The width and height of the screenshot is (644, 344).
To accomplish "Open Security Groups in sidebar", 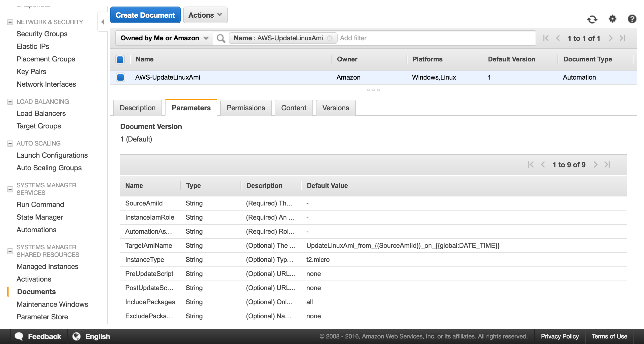I will click(42, 34).
